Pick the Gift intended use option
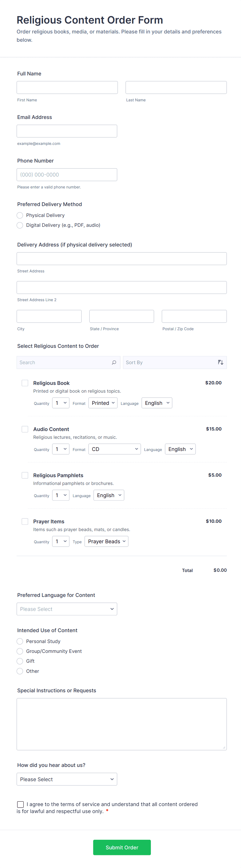This screenshot has height=868, width=241. point(20,661)
